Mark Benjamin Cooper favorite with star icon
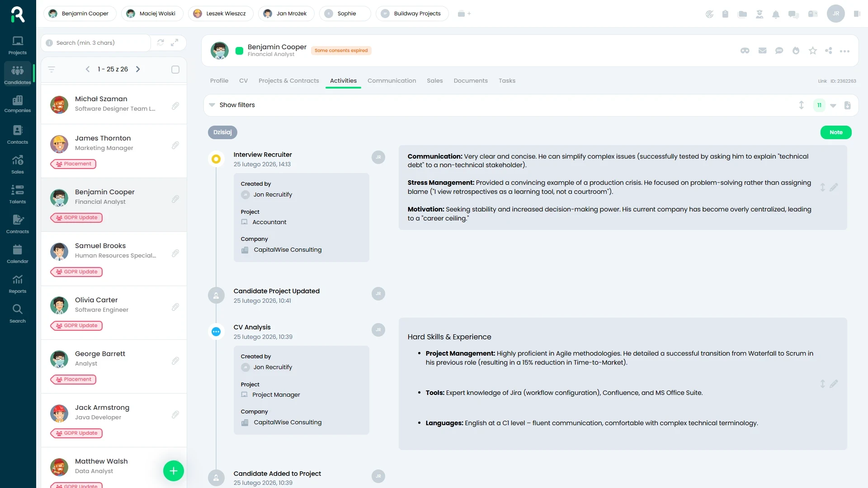Screen dimensions: 868x488 (812, 51)
